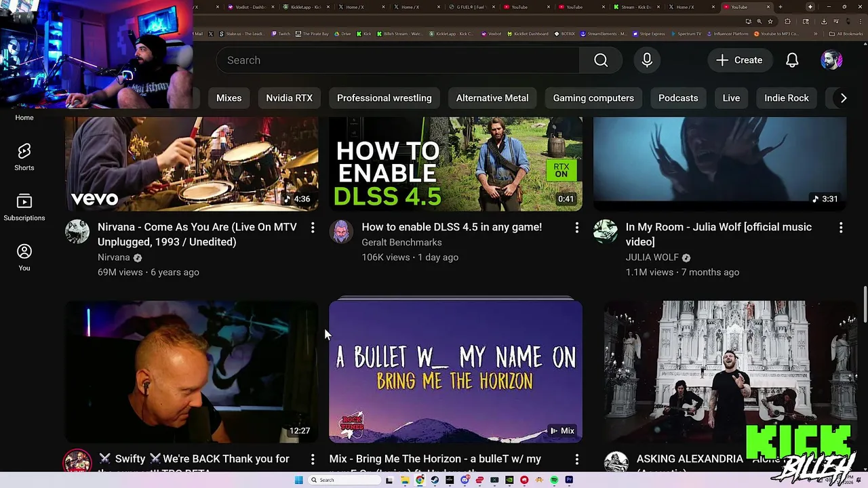Open options menu for Bring Me The Horizon mix
This screenshot has width=868, height=488.
[x=577, y=460]
